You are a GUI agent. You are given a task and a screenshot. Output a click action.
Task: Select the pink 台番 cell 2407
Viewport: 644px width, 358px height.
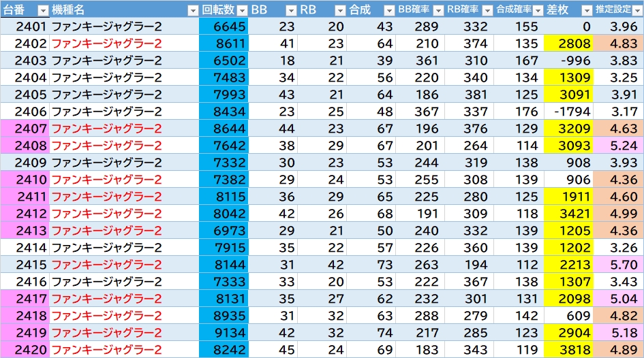tap(25, 129)
